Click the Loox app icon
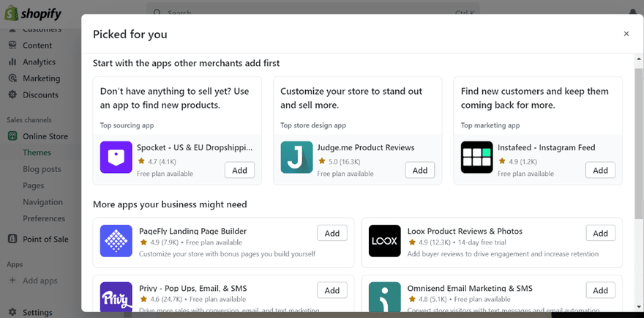The image size is (644, 318). point(384,241)
